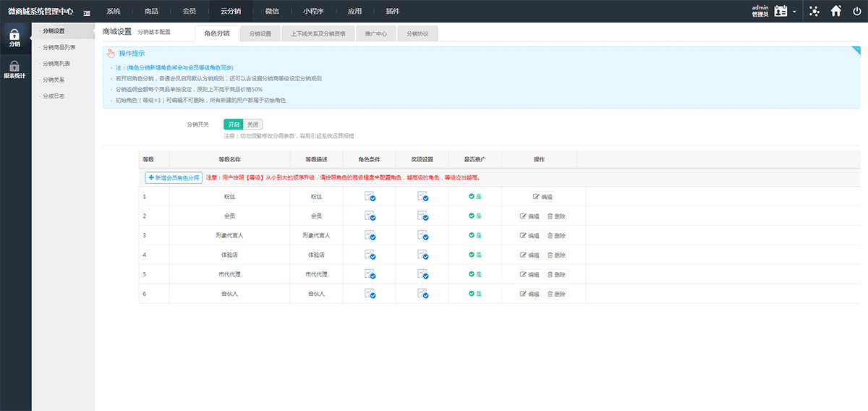The image size is (868, 411).
Task: Open 角色条件 icon for 合伙人 row
Action: pyautogui.click(x=370, y=294)
